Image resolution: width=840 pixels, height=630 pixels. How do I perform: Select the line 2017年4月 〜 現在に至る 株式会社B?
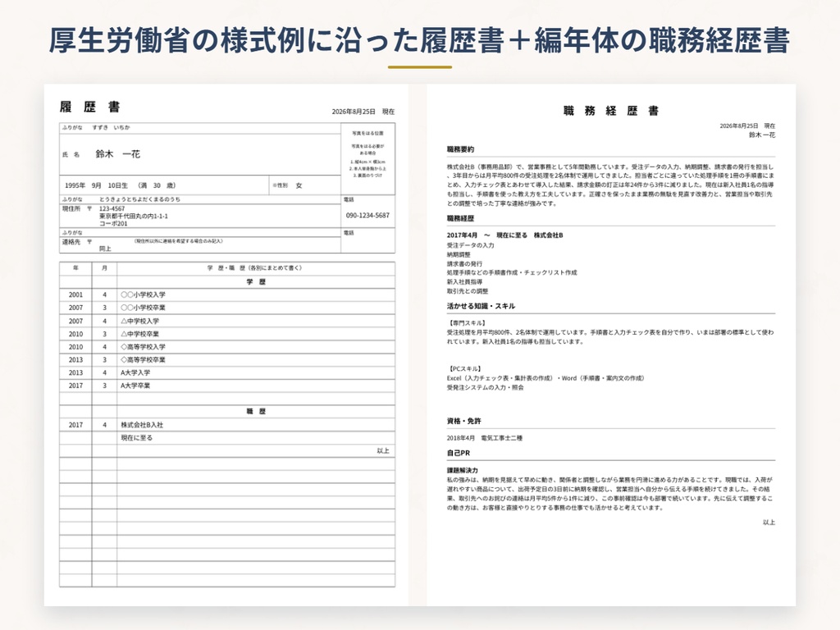point(504,235)
